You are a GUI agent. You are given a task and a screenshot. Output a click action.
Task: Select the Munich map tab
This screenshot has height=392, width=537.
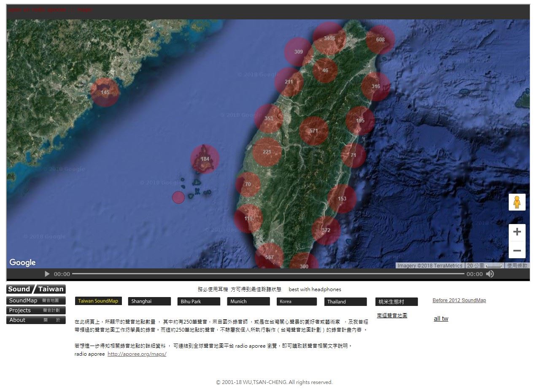click(248, 301)
